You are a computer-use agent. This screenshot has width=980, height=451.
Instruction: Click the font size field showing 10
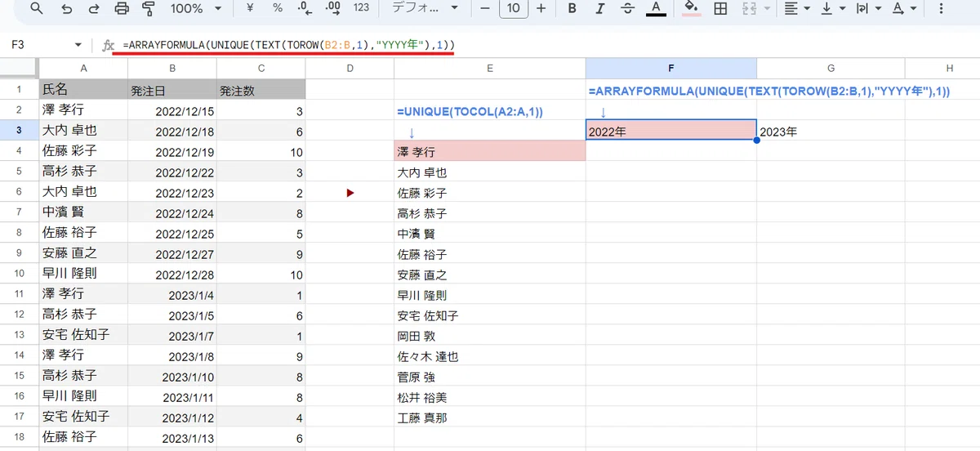point(513,9)
